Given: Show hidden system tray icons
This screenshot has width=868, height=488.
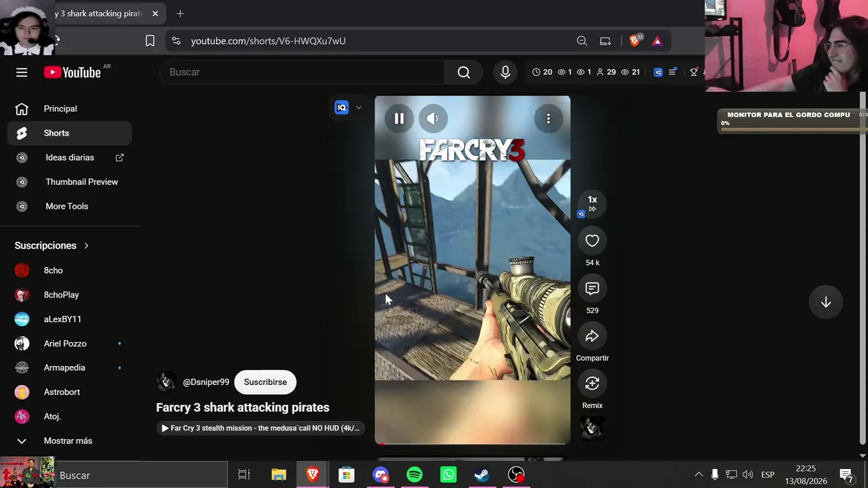Looking at the screenshot, I should (x=698, y=474).
